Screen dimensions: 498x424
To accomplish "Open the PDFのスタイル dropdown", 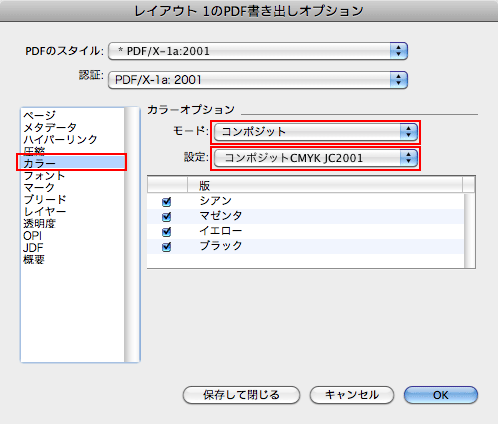I will point(258,51).
